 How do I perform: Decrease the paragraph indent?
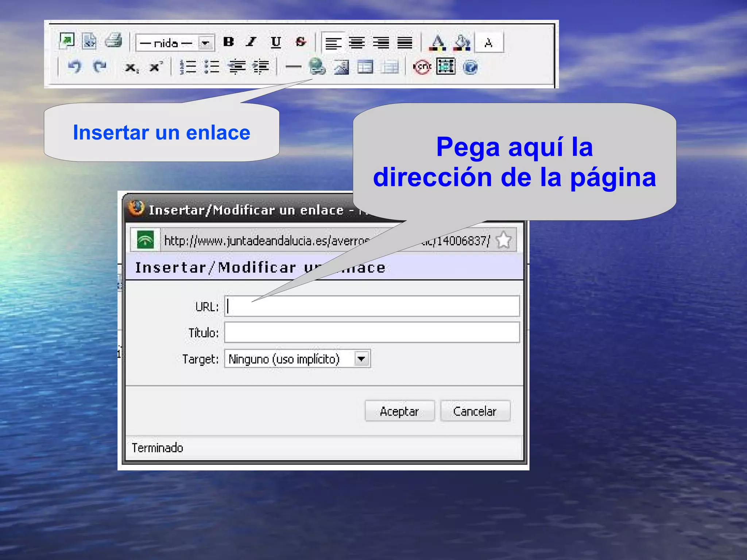(237, 67)
